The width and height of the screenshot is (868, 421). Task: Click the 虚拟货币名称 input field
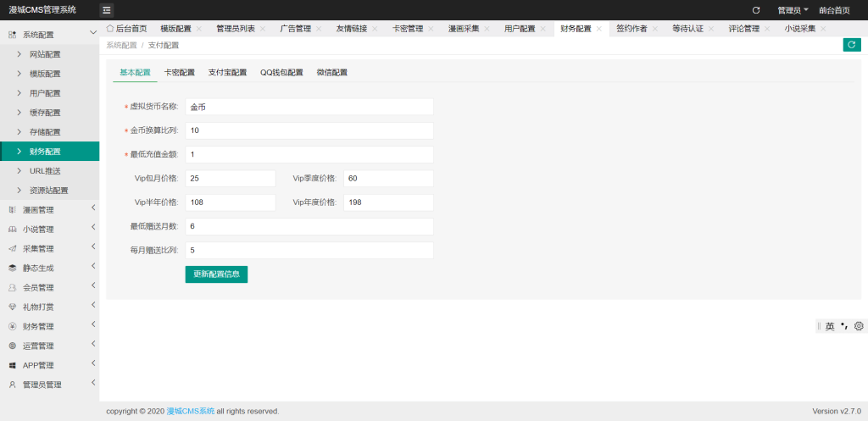pos(309,107)
